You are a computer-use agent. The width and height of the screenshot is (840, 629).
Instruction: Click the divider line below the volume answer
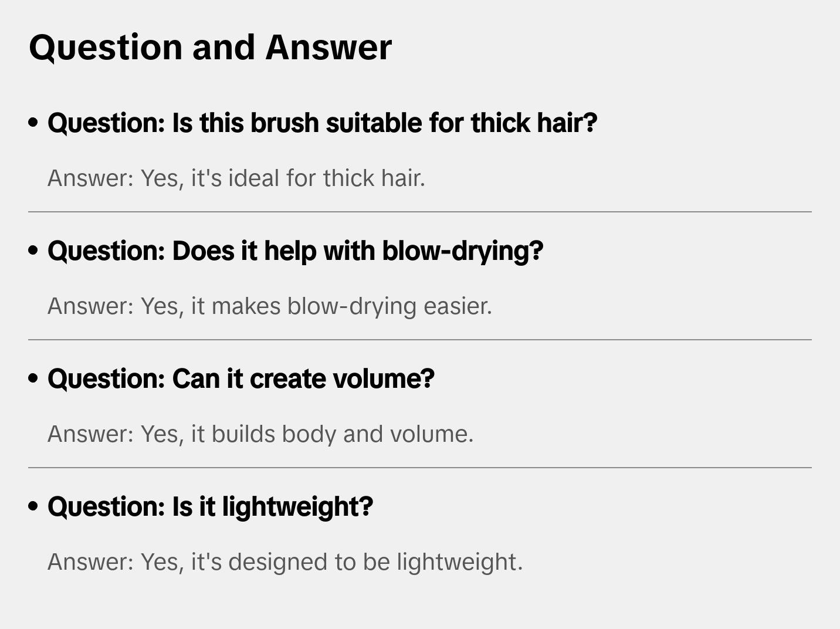[420, 468]
